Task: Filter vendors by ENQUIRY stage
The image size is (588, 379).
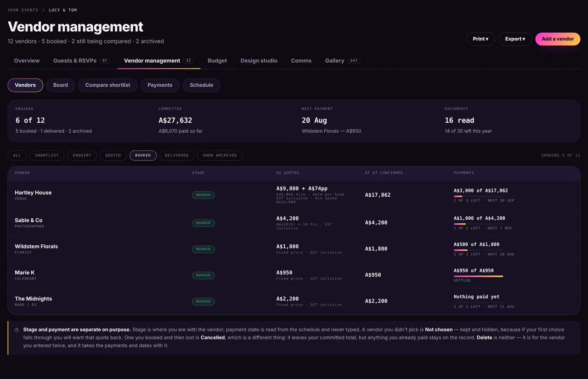Action: pos(82,155)
